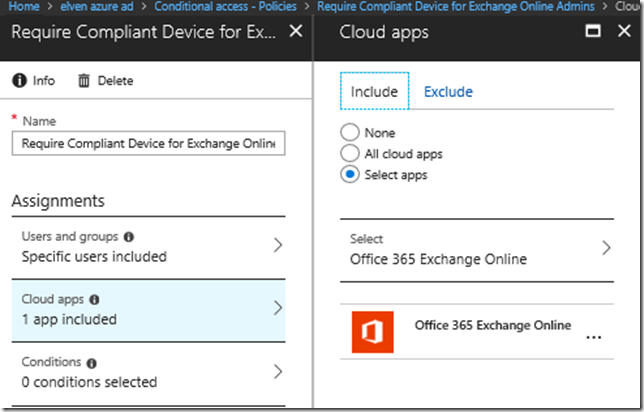Viewport: 644px width, 412px height.
Task: Click the policy Name input field
Action: pos(148,143)
